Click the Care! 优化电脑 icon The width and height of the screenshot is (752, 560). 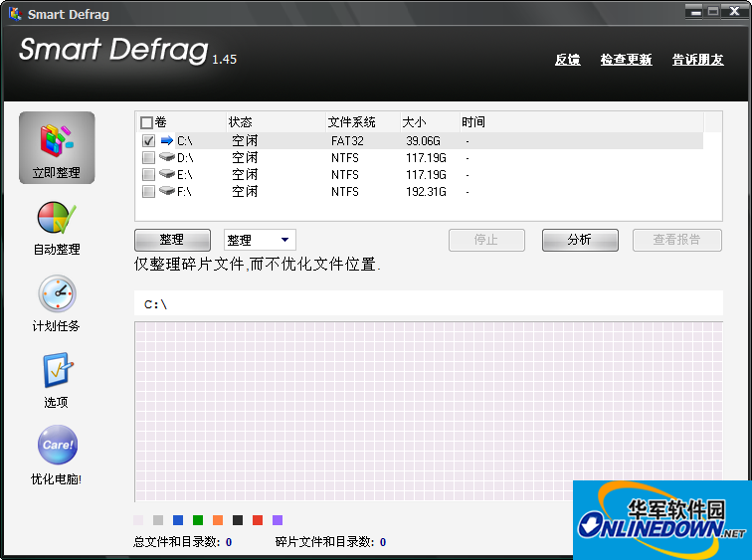coord(58,445)
